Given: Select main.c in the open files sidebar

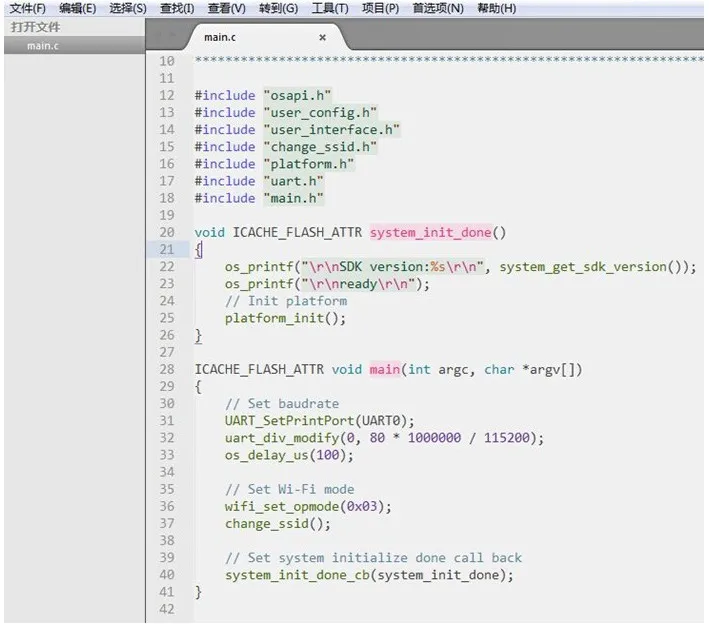Looking at the screenshot, I should [x=75, y=46].
